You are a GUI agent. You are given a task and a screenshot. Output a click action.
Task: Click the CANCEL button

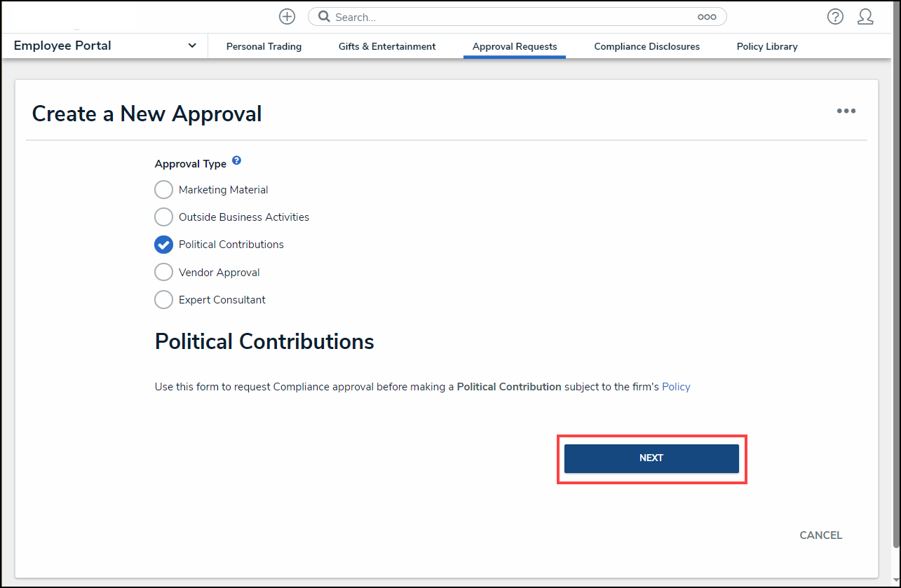point(820,535)
